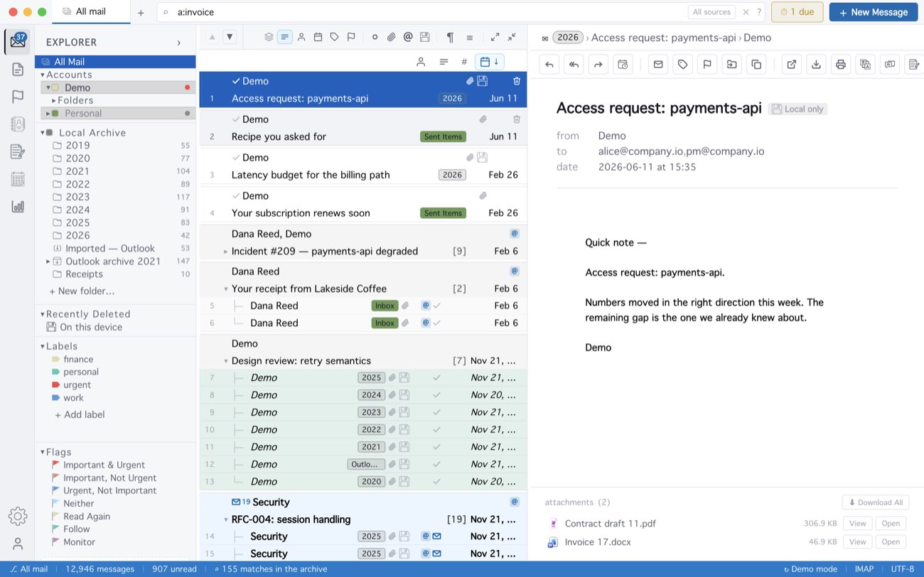The image size is (924, 577).
Task: Click Download All attachments
Action: tap(875, 502)
